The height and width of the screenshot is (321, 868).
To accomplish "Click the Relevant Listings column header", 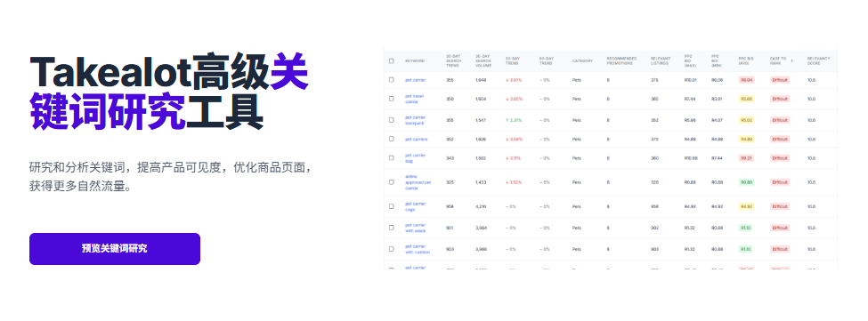I will pyautogui.click(x=661, y=60).
